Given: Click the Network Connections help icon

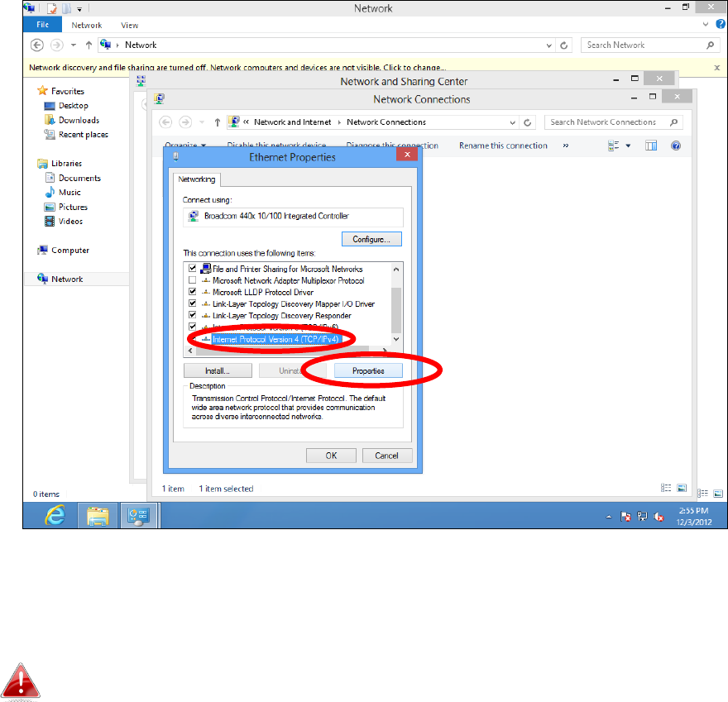Looking at the screenshot, I should [x=676, y=146].
